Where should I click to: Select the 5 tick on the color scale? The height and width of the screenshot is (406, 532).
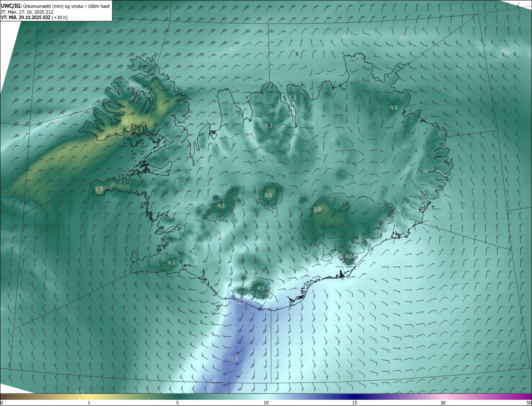[177, 403]
